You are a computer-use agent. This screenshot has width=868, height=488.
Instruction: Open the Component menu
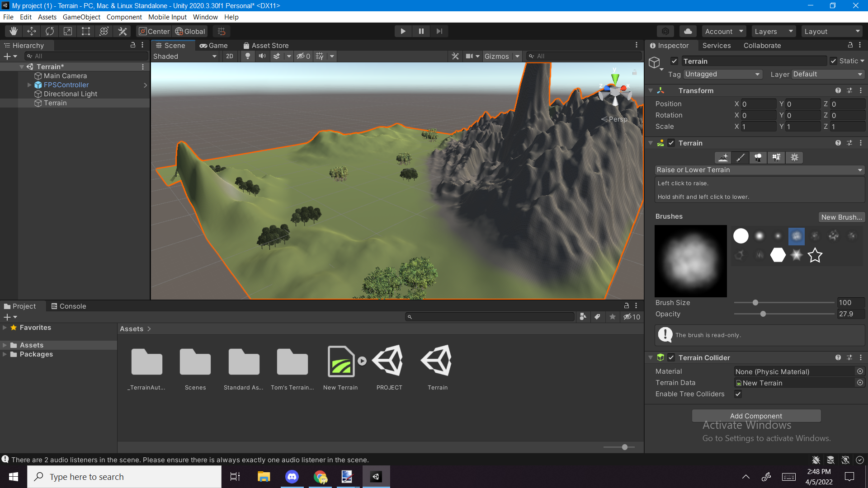coord(124,17)
